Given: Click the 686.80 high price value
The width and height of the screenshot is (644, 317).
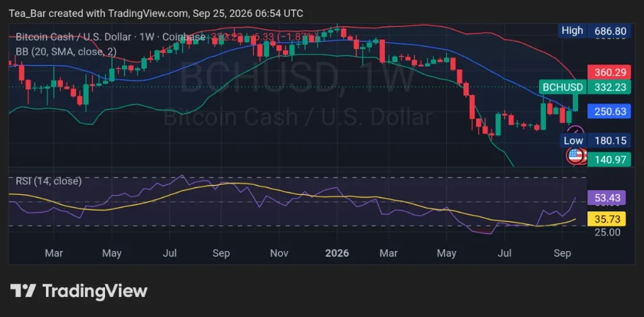Looking at the screenshot, I should [609, 31].
